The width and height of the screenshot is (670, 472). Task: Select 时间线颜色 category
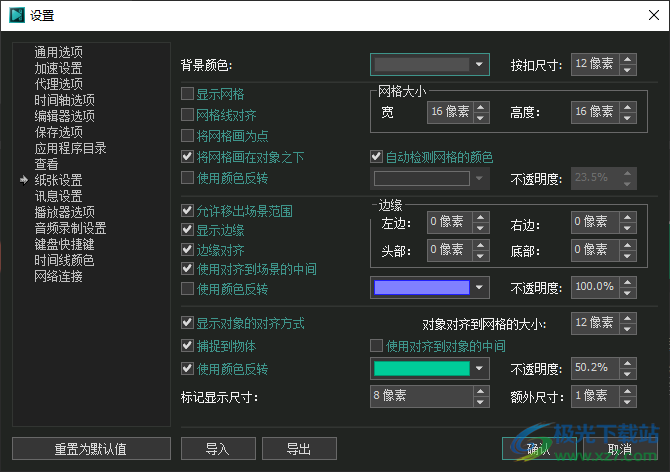click(x=65, y=261)
